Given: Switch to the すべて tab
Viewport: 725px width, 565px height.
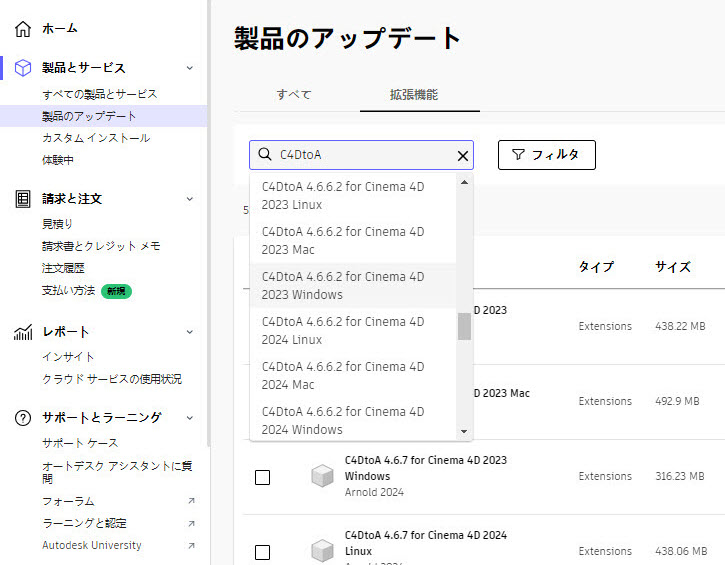Looking at the screenshot, I should point(294,95).
